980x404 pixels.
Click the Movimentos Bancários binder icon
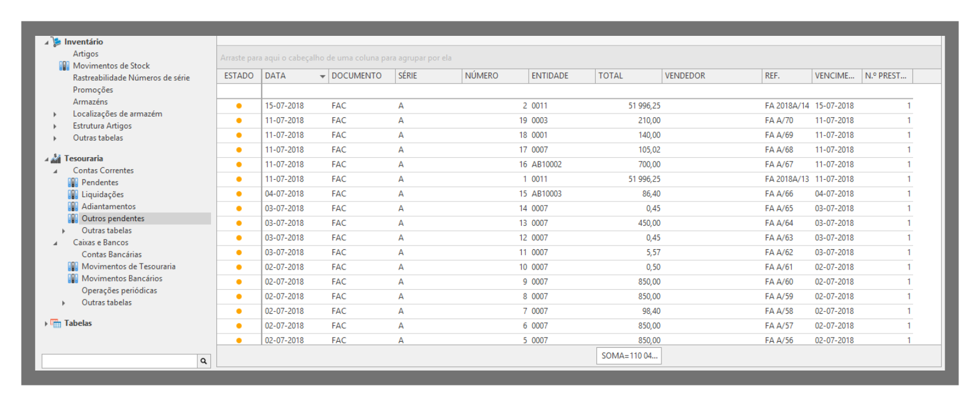pos(73,278)
